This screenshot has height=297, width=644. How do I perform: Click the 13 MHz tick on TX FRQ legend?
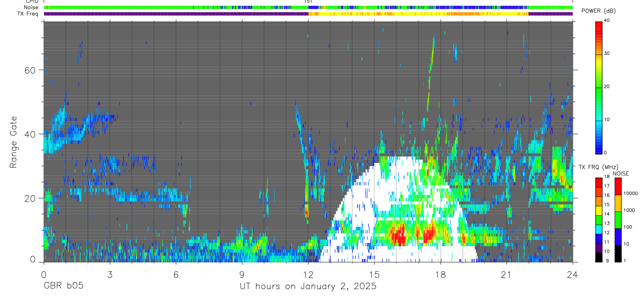(607, 224)
